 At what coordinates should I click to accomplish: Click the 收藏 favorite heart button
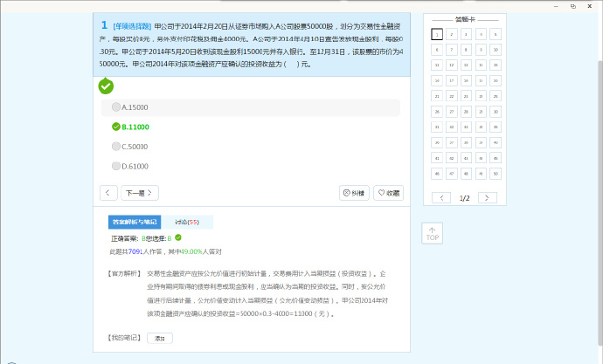388,193
